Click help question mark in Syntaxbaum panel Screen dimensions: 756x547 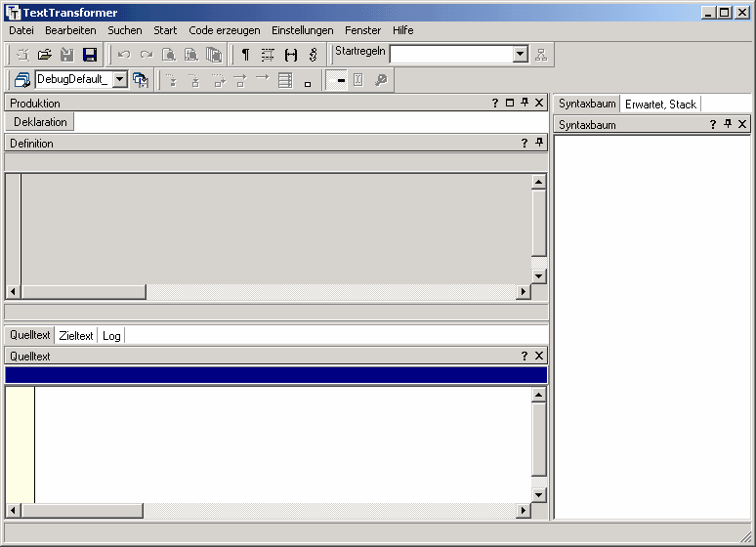coord(713,124)
